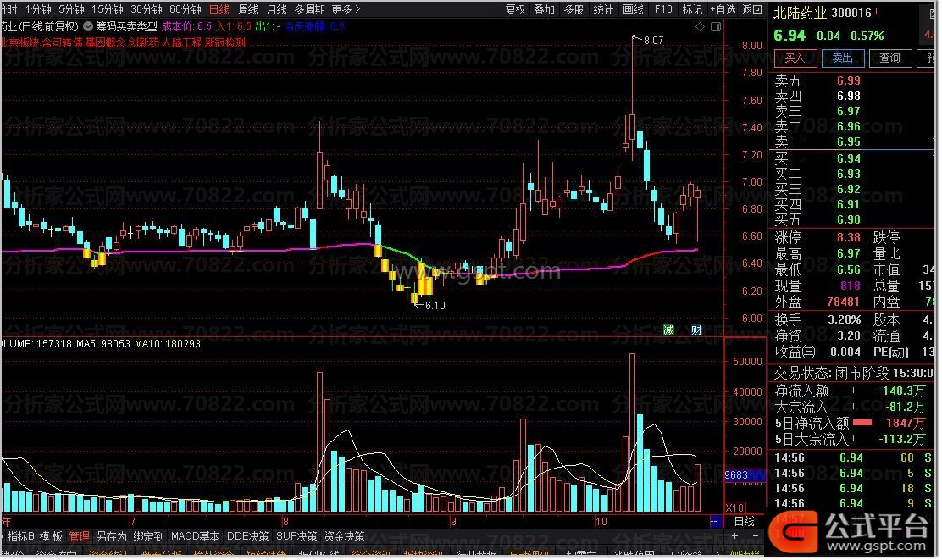Click the 买入 buy button
The image size is (942, 560).
pos(795,58)
